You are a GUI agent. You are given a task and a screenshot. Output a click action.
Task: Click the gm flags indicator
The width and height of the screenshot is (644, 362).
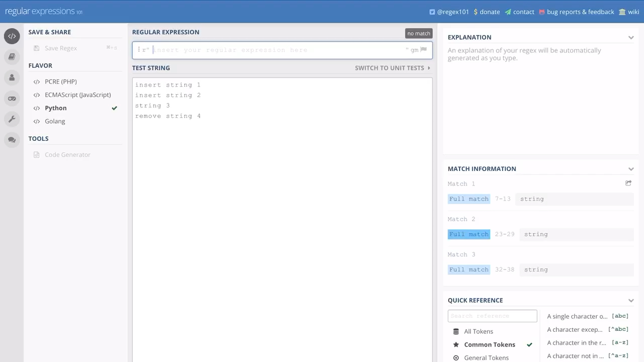pyautogui.click(x=414, y=50)
